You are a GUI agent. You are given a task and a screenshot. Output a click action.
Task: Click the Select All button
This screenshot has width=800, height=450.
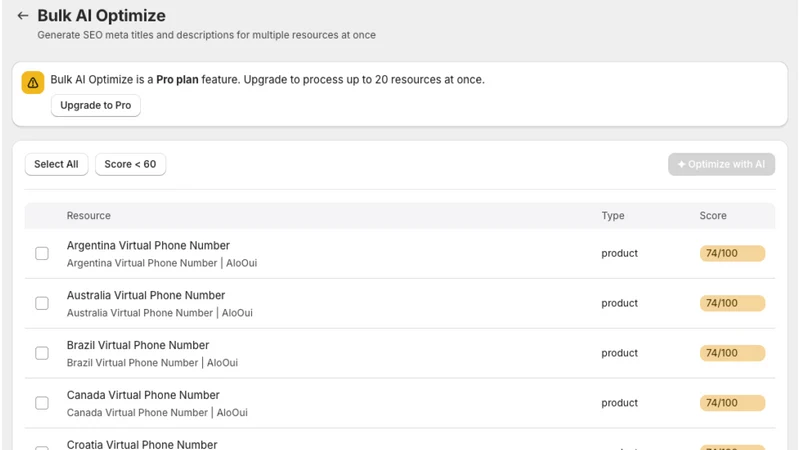(56, 164)
